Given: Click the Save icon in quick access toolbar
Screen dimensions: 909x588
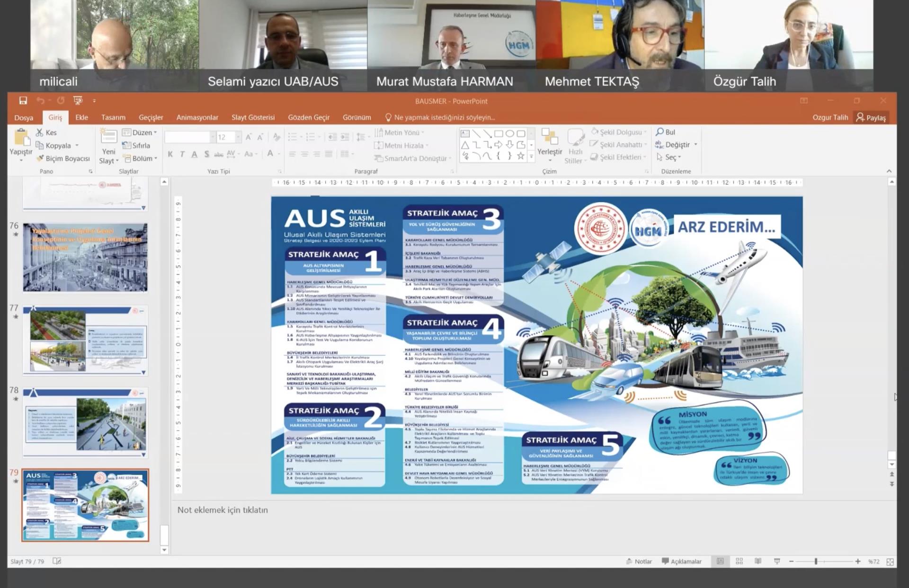Looking at the screenshot, I should point(23,100).
